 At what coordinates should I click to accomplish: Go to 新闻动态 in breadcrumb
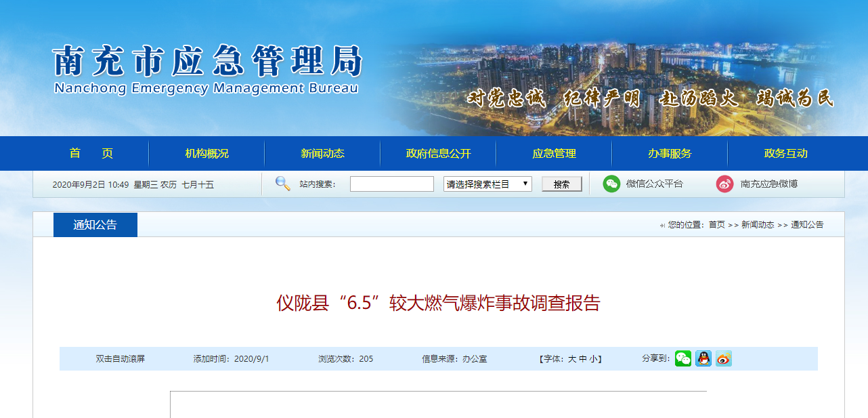point(758,225)
